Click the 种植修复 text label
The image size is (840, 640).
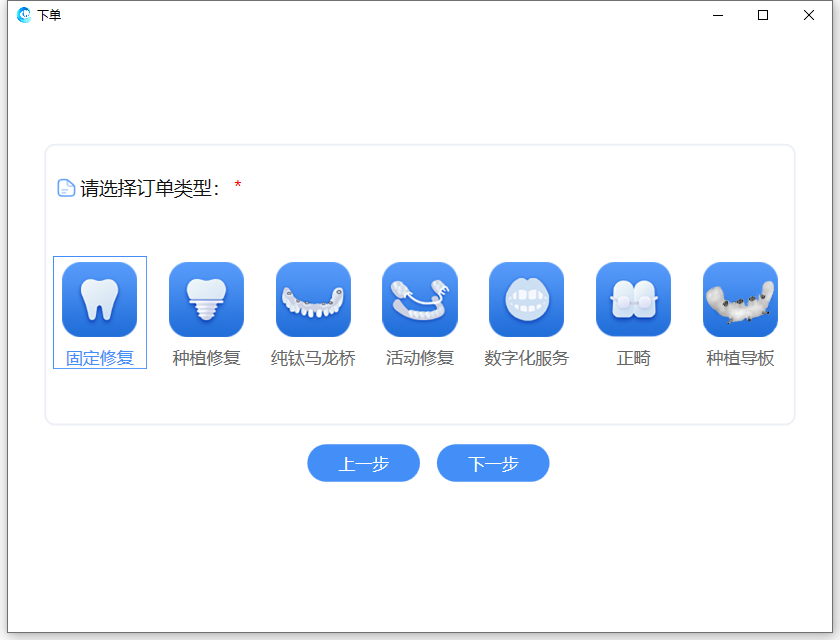[x=206, y=358]
